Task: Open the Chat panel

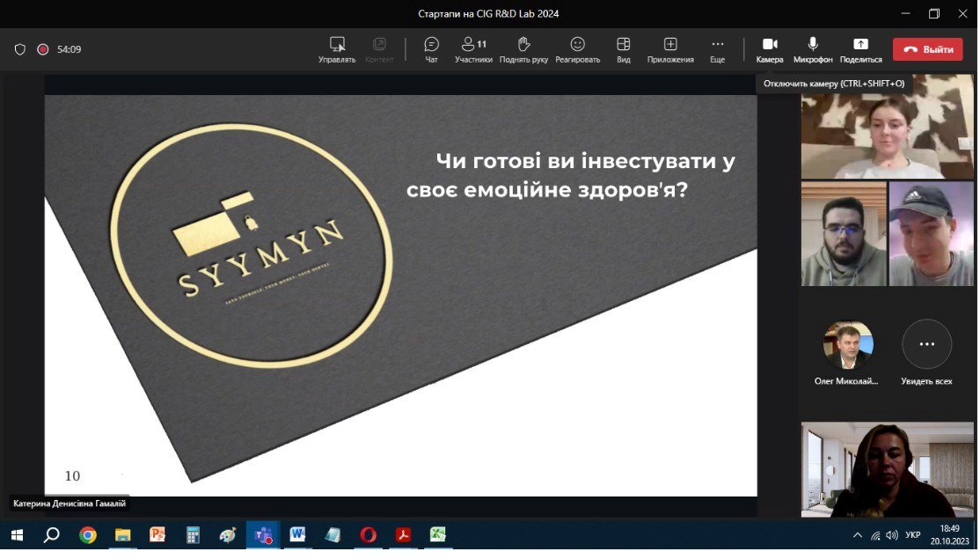Action: [x=431, y=49]
